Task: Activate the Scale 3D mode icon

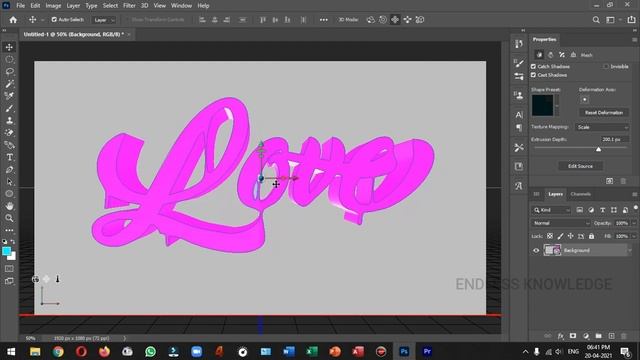Action: [x=420, y=20]
